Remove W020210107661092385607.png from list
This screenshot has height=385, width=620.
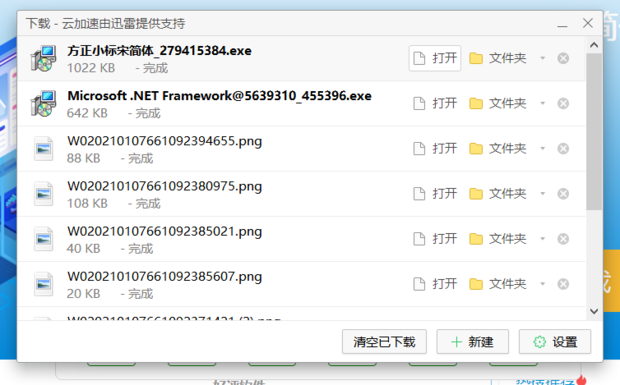pos(563,283)
